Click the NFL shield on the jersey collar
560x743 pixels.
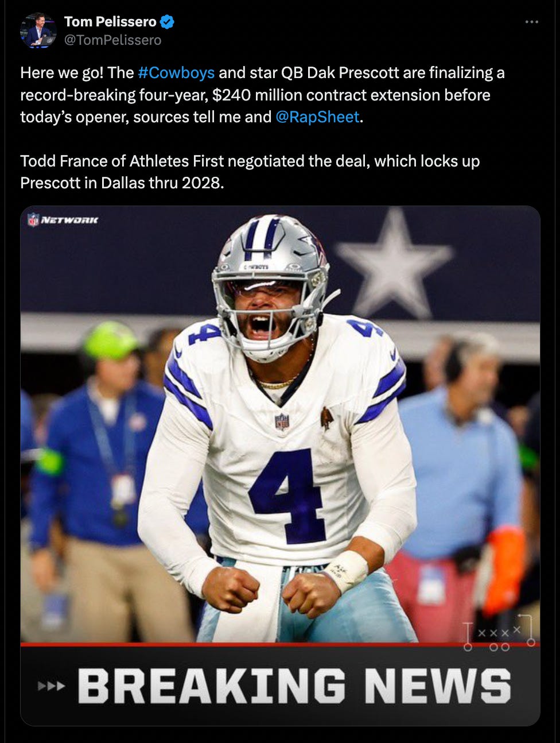coord(282,421)
